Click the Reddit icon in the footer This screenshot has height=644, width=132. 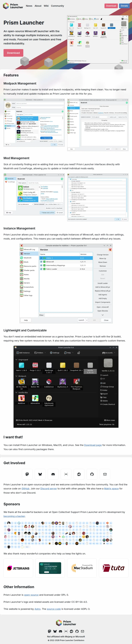pyautogui.click(x=71, y=631)
